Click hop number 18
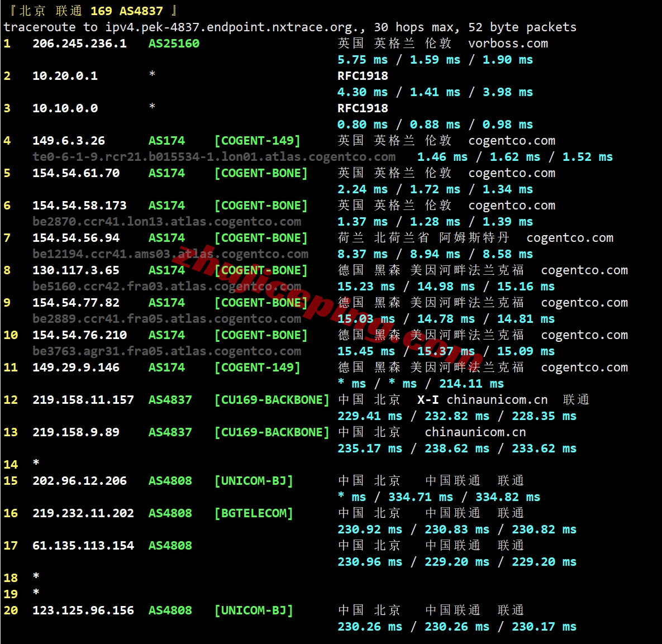The image size is (662, 644). 11,578
